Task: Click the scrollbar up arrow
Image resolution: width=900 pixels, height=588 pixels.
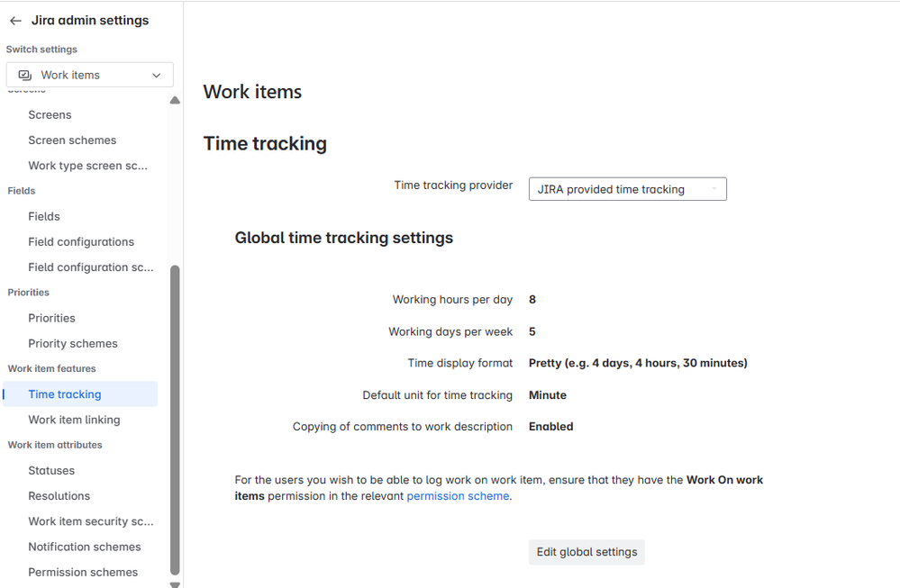Action: pyautogui.click(x=175, y=100)
